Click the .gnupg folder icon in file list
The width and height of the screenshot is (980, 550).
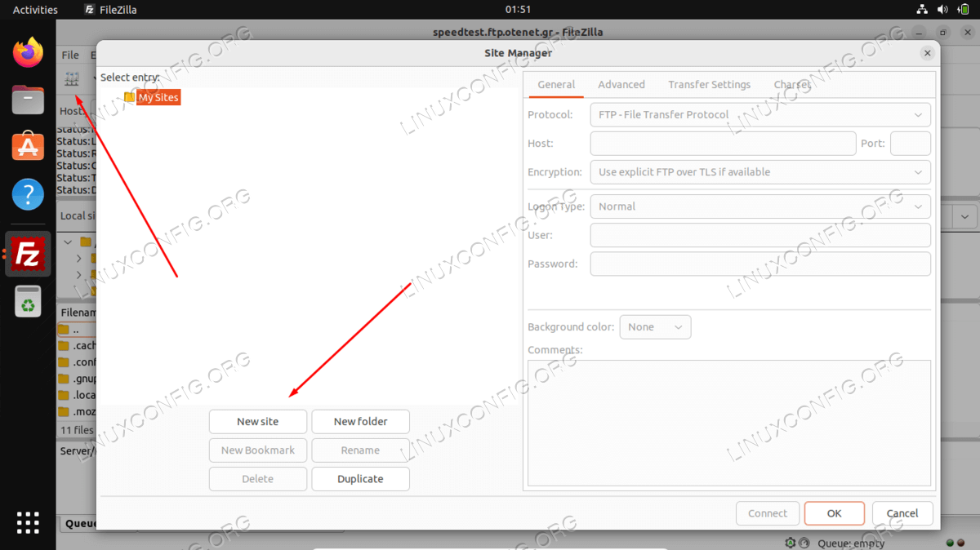[x=64, y=379]
